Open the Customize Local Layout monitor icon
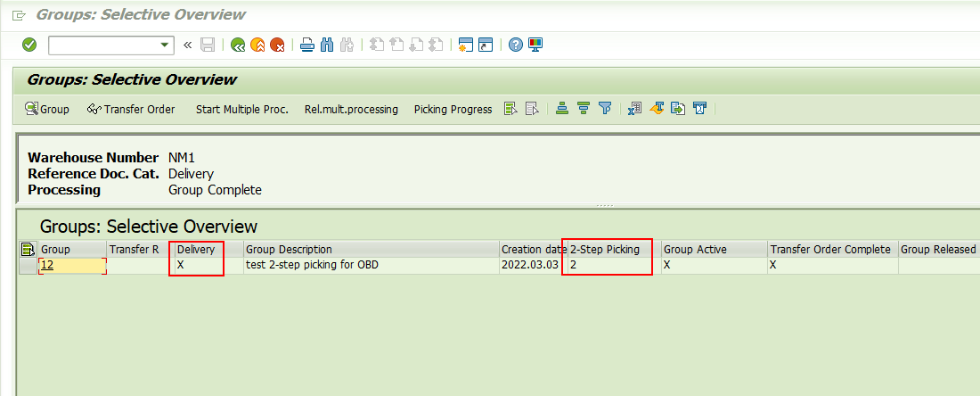980x396 pixels. click(x=535, y=45)
